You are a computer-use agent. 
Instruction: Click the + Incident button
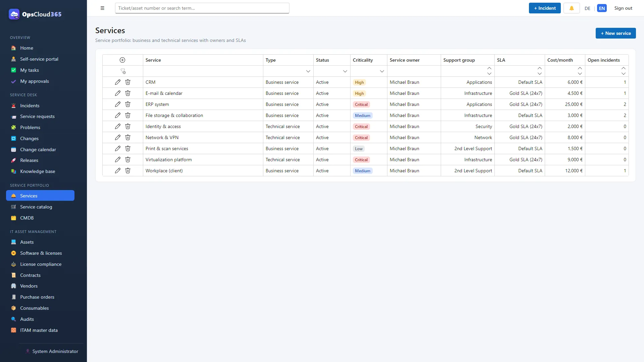point(545,8)
